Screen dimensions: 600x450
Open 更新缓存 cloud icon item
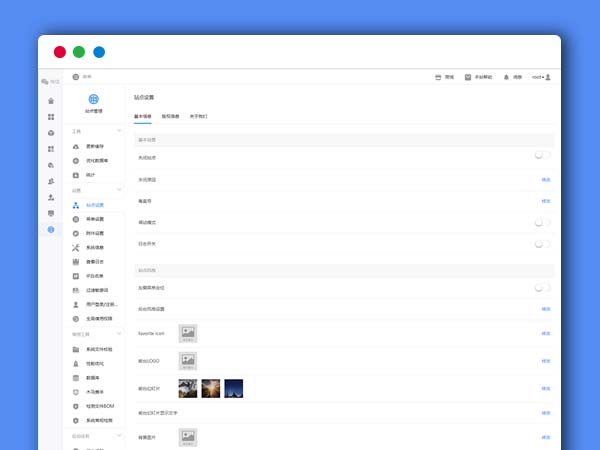[x=76, y=146]
